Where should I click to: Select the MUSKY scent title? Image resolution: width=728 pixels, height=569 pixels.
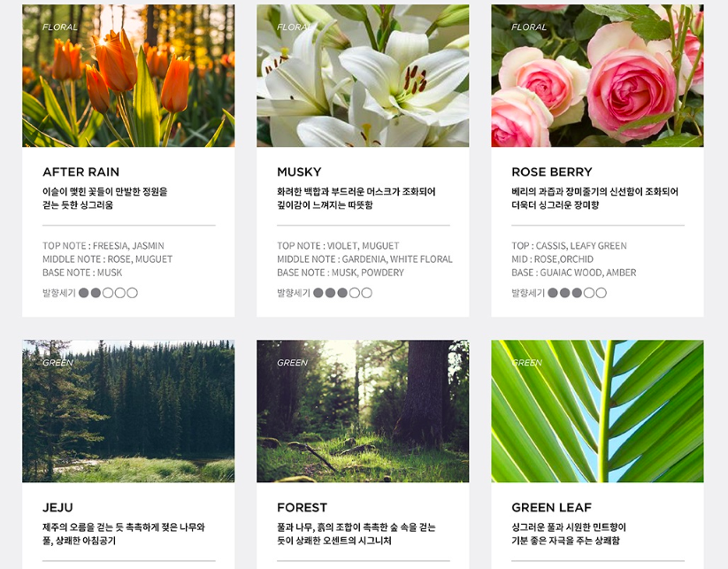tap(299, 172)
